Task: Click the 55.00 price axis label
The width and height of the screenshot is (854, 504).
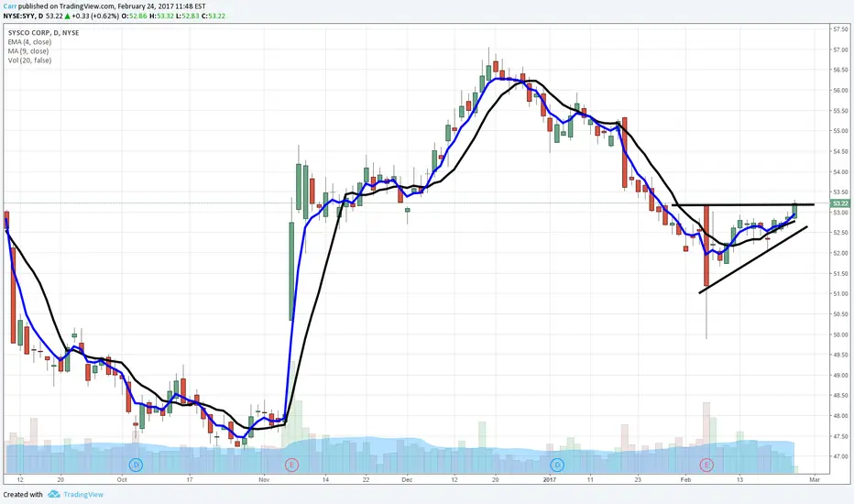Action: tap(840, 131)
